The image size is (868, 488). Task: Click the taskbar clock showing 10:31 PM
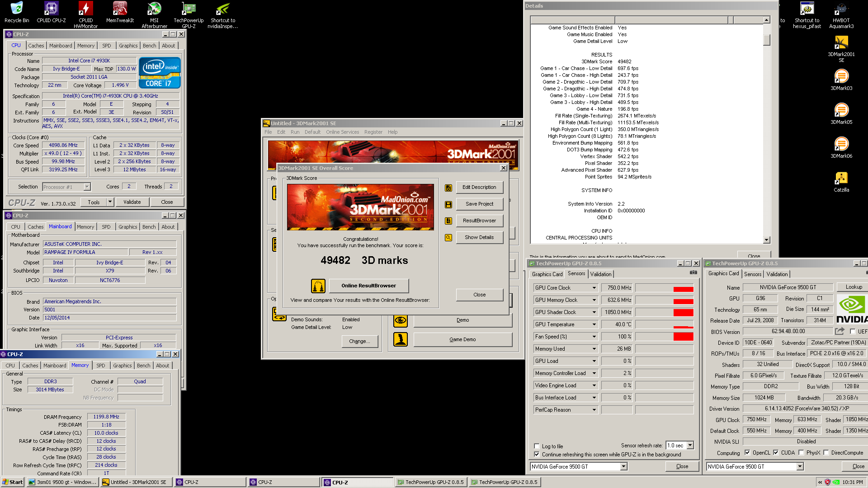click(x=852, y=482)
